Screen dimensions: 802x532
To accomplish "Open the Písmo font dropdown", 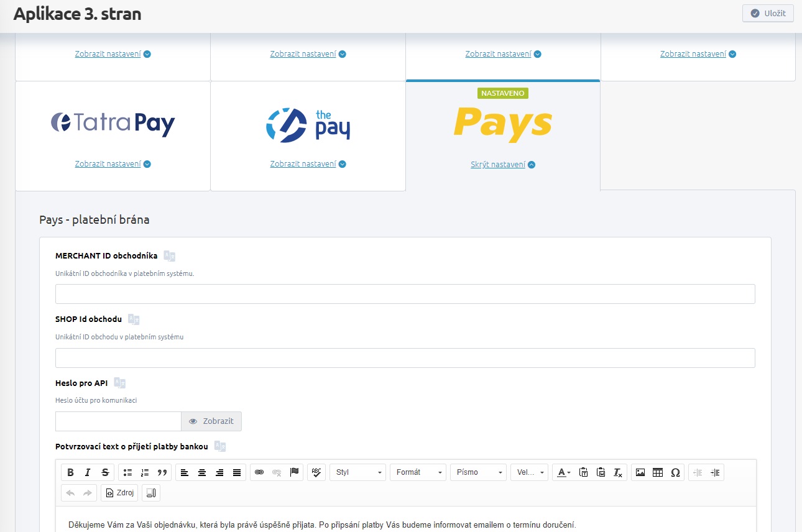I will pyautogui.click(x=478, y=472).
